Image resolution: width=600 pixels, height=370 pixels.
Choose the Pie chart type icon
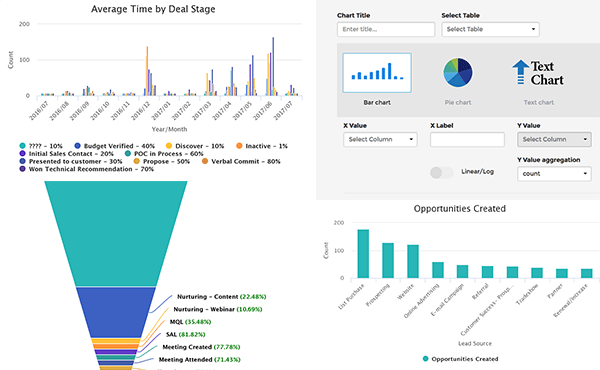[x=458, y=72]
